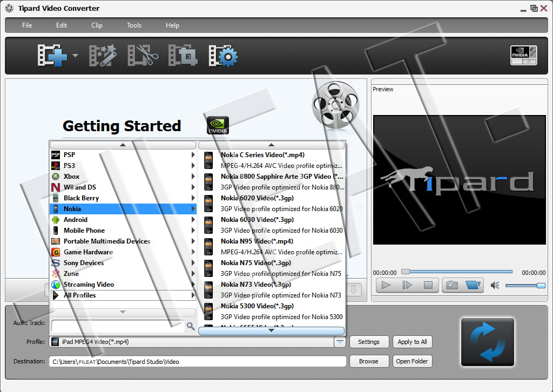Select the PSP profile category
Viewport: 553px width, 392px height.
point(123,155)
